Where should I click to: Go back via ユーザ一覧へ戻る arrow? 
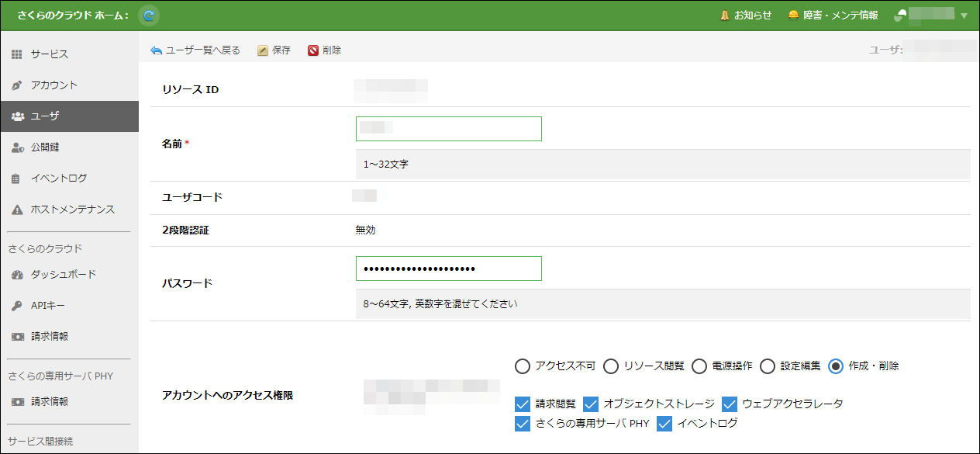click(x=157, y=50)
